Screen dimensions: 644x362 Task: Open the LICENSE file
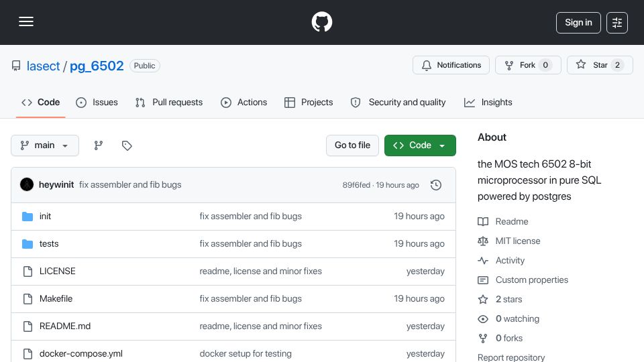(x=58, y=271)
